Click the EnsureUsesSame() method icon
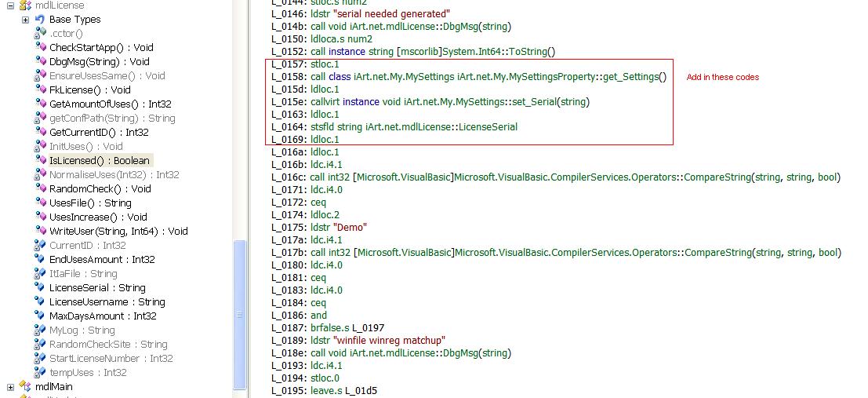868x398 pixels. 40,75
